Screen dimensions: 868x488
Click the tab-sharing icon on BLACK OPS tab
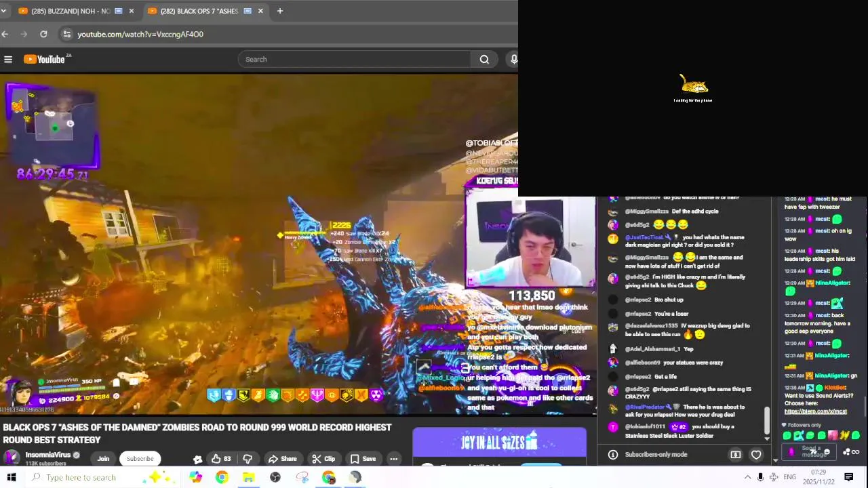point(248,11)
